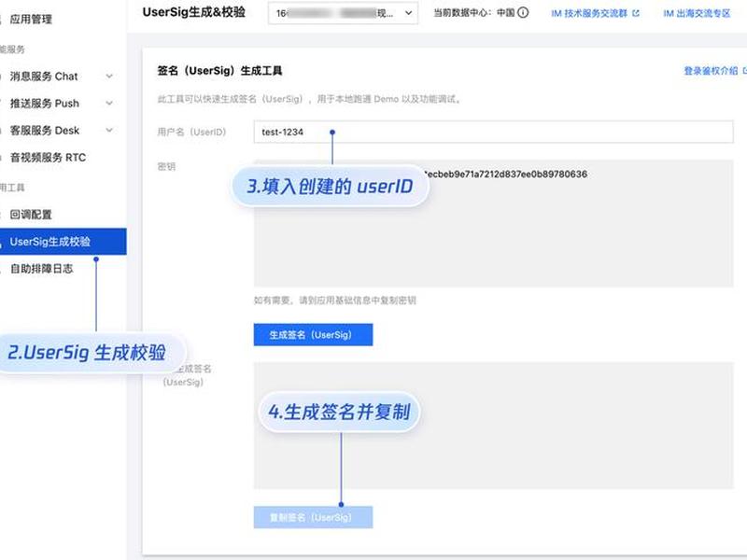Screen dimensions: 747x560
Task: Click the generated UserSig output area
Action: (493, 426)
